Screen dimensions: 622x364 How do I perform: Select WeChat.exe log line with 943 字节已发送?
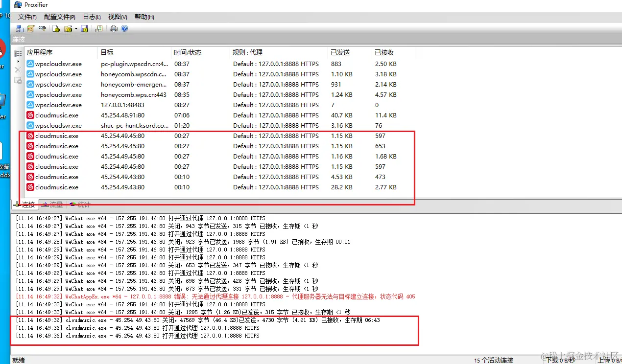167,226
